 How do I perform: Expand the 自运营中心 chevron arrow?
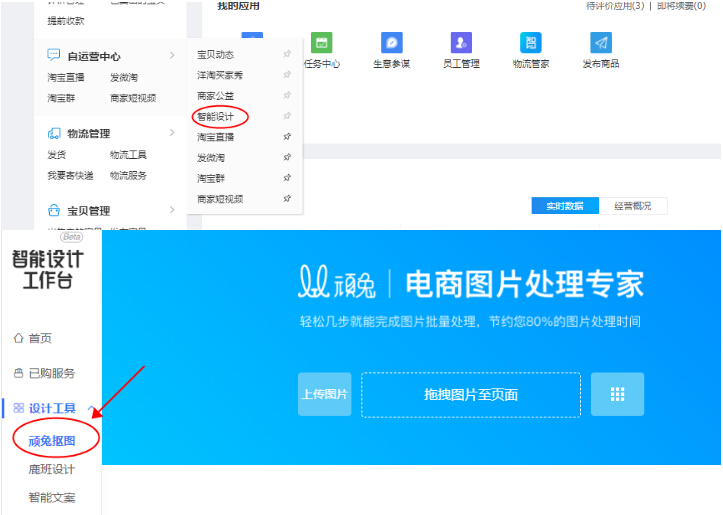point(172,56)
